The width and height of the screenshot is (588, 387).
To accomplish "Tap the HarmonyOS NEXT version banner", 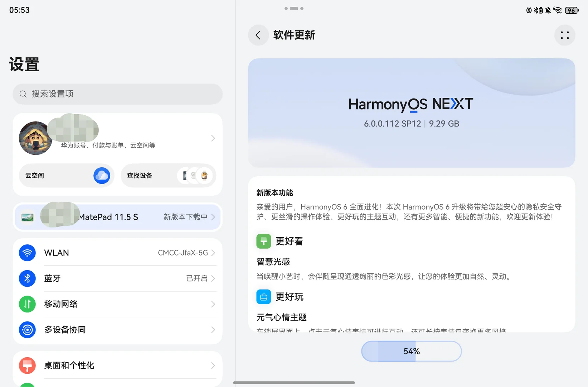I will 411,113.
